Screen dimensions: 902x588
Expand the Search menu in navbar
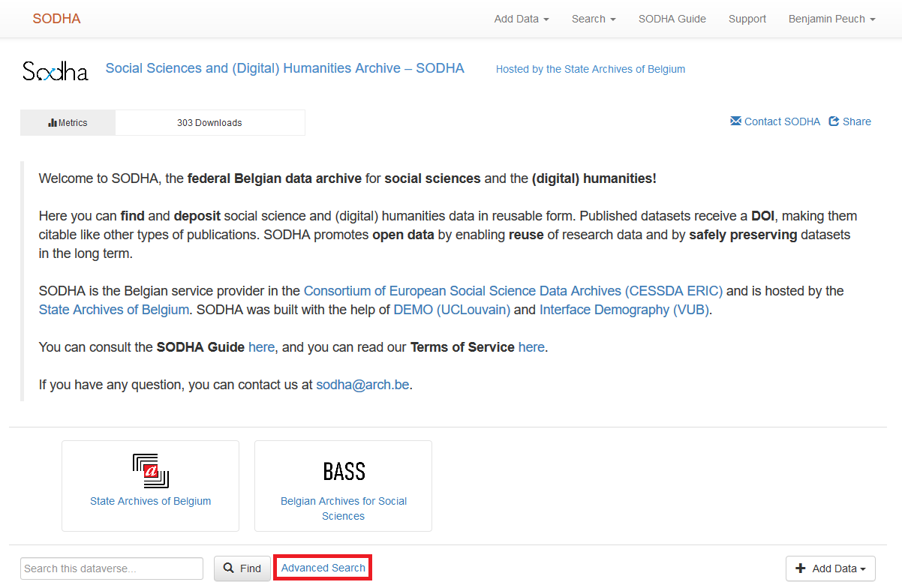coord(594,19)
